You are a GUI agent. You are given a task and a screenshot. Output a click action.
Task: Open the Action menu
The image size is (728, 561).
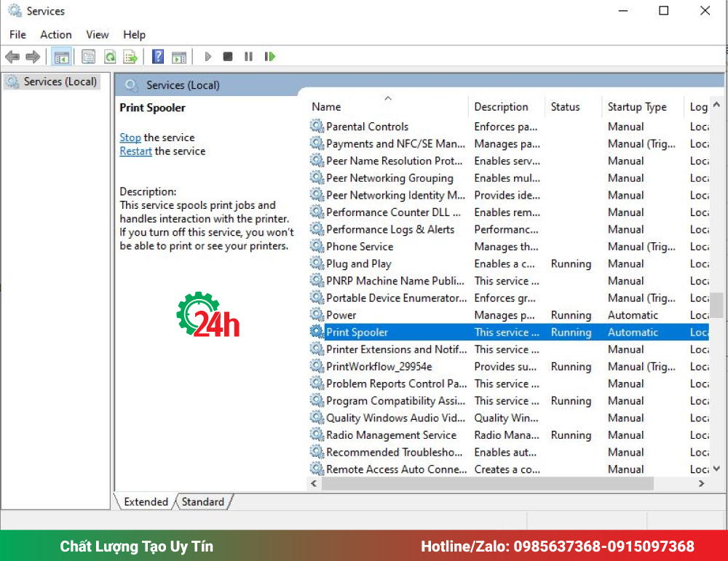(x=56, y=35)
